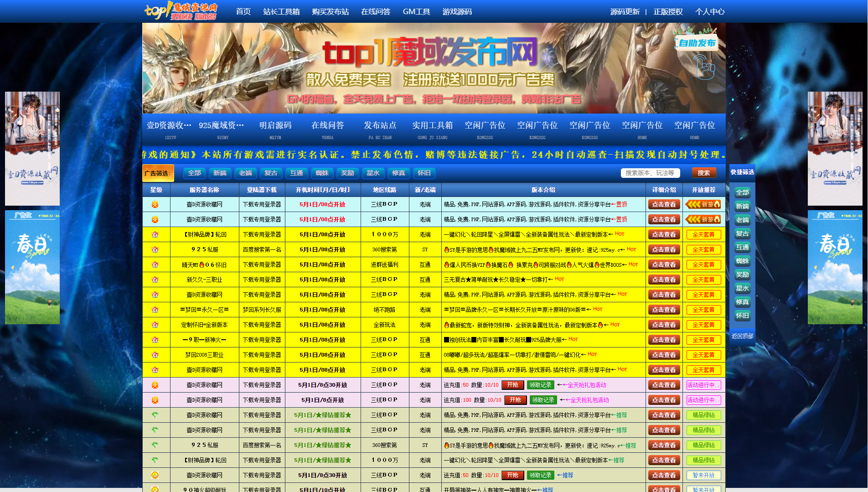868x492 pixels.
Task: Select the 蜘蛛 filter in top filter bar
Action: click(x=322, y=173)
